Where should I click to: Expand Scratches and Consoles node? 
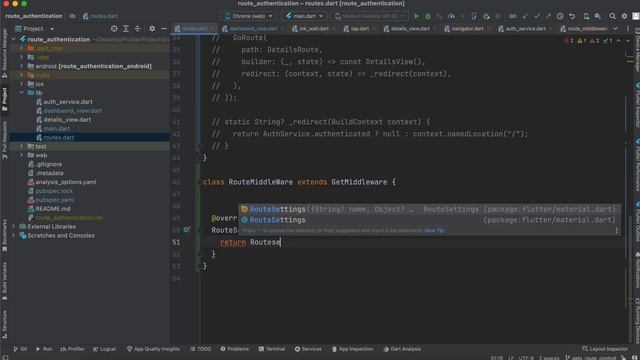tap(13, 235)
